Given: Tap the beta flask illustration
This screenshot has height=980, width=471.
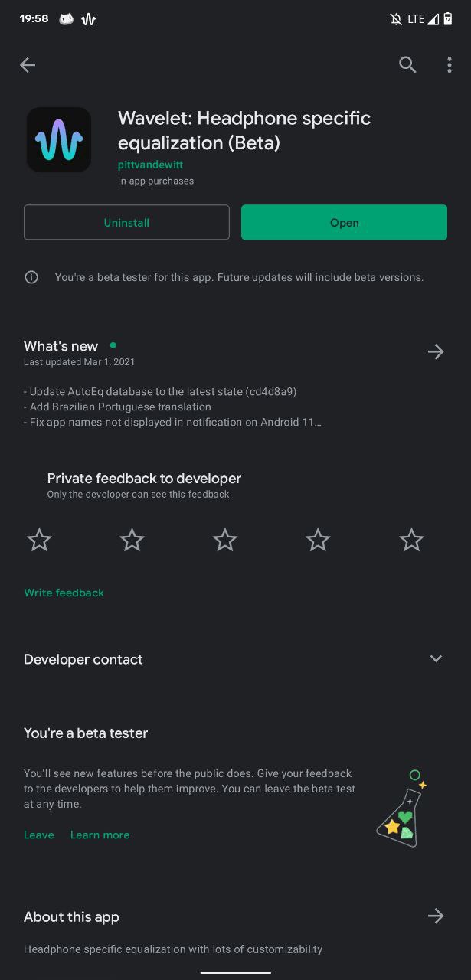Looking at the screenshot, I should point(401,808).
